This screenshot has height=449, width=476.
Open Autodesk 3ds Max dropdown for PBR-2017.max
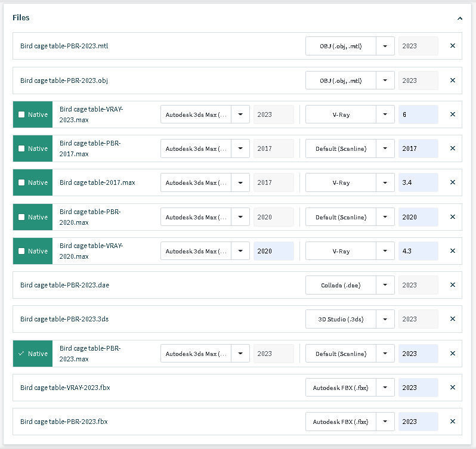click(240, 148)
